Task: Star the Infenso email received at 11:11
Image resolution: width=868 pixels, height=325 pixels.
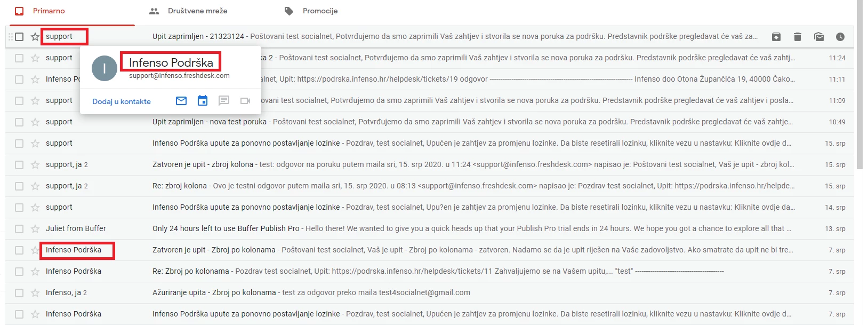Action: point(35,80)
